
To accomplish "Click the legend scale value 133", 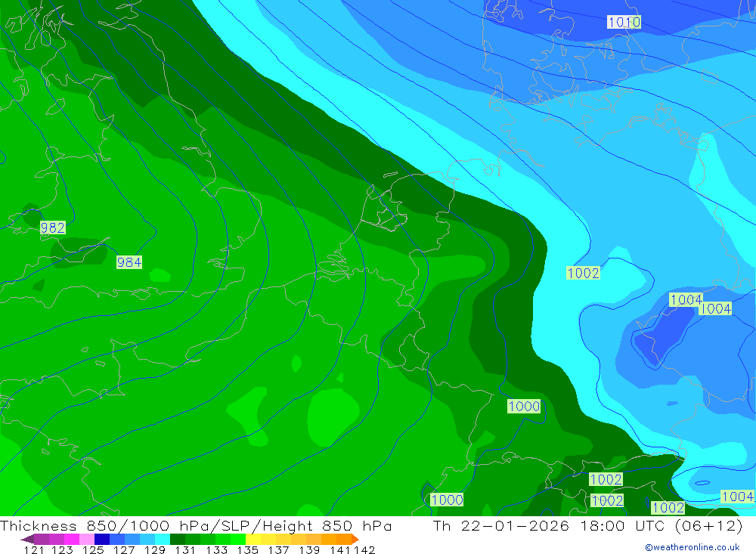I will coord(216,549).
